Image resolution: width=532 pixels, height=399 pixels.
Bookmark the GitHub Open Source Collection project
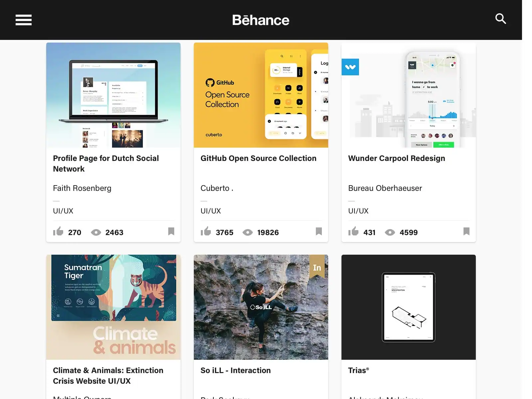click(319, 231)
